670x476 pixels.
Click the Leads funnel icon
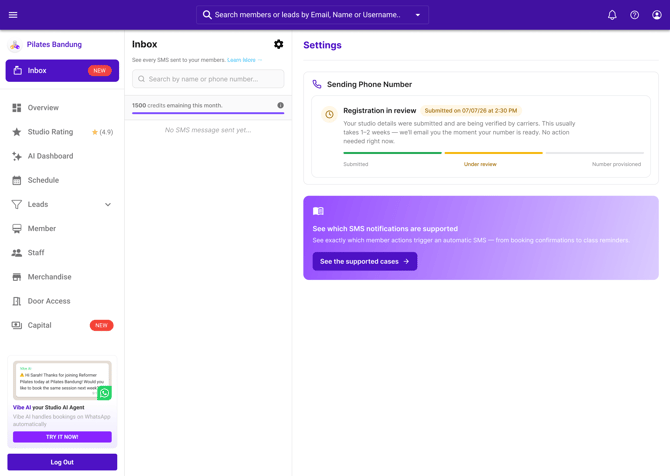[17, 204]
